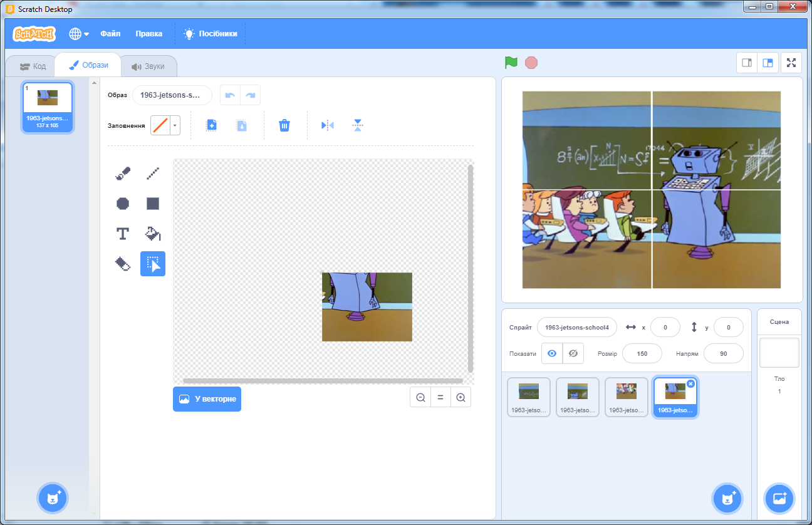This screenshot has width=812, height=525.
Task: Open choose a costume button
Action: point(53,499)
